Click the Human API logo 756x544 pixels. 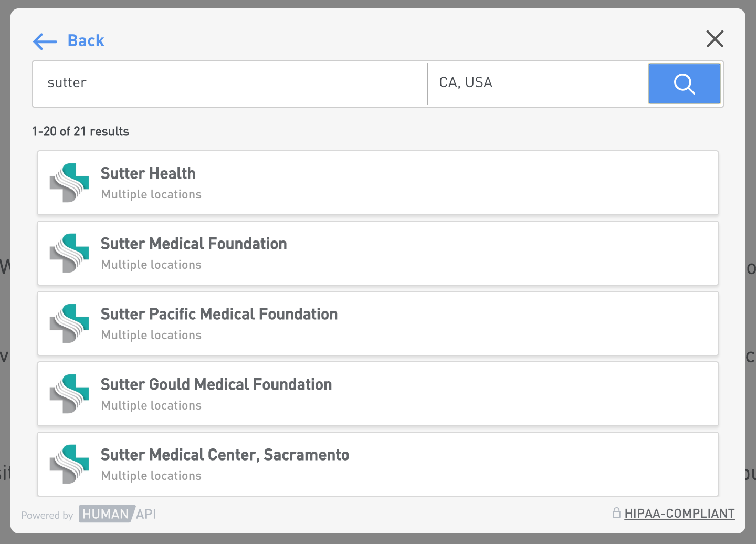[118, 514]
